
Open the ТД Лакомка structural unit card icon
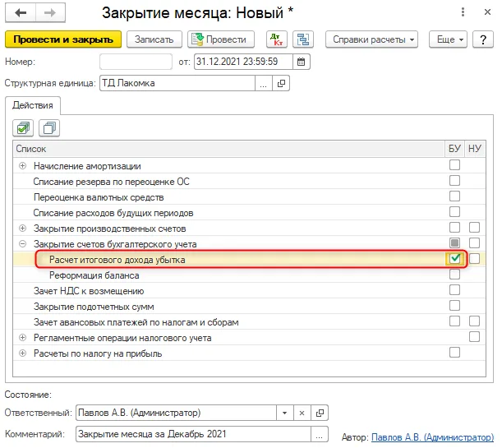pyautogui.click(x=281, y=83)
